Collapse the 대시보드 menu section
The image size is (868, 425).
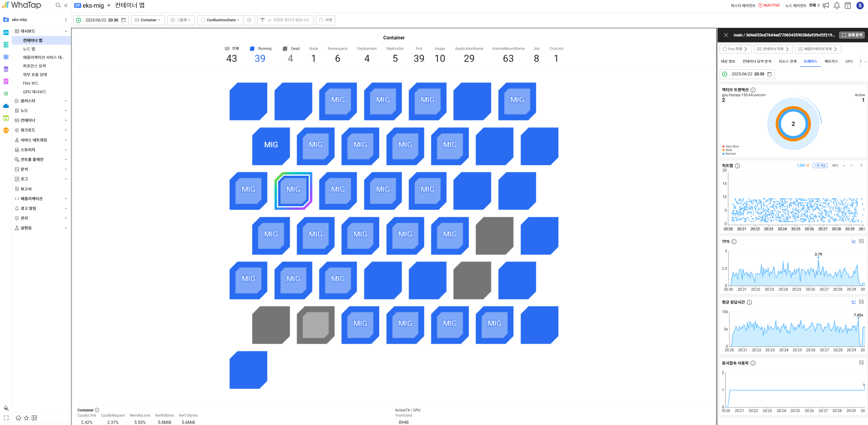click(x=41, y=31)
